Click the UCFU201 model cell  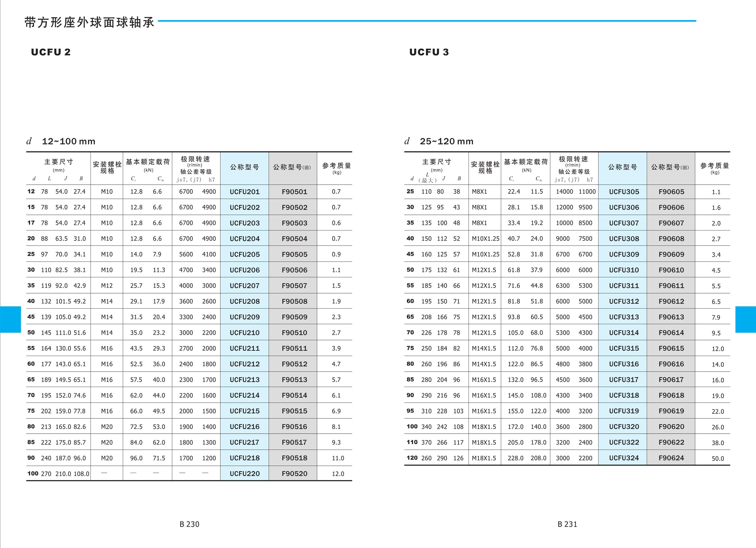click(244, 192)
